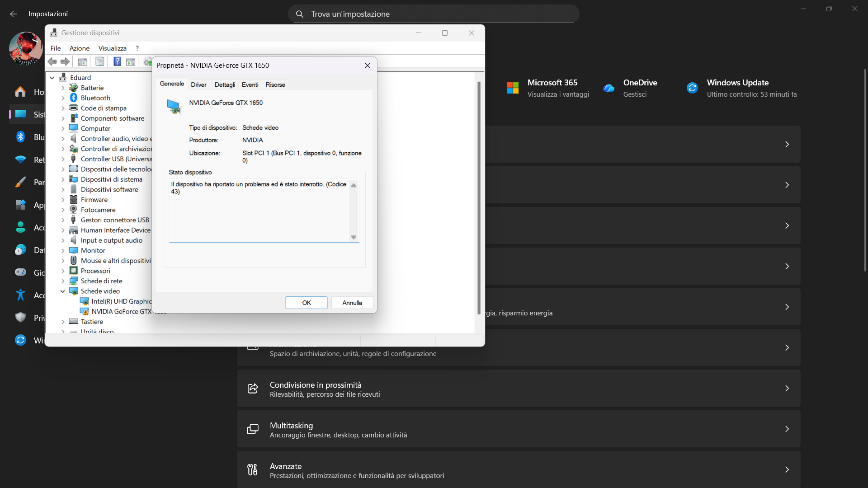Viewport: 868px width, 488px height.
Task: Collapse the Schede video category
Action: (63, 291)
